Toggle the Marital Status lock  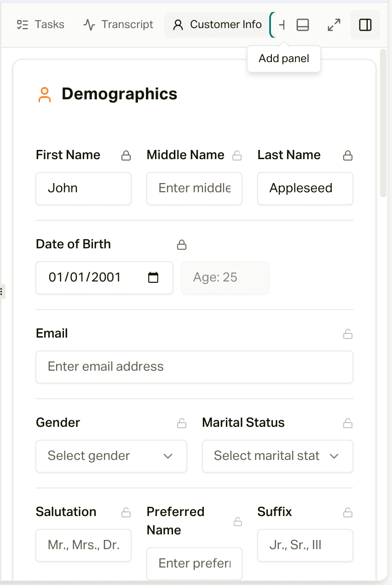click(348, 423)
